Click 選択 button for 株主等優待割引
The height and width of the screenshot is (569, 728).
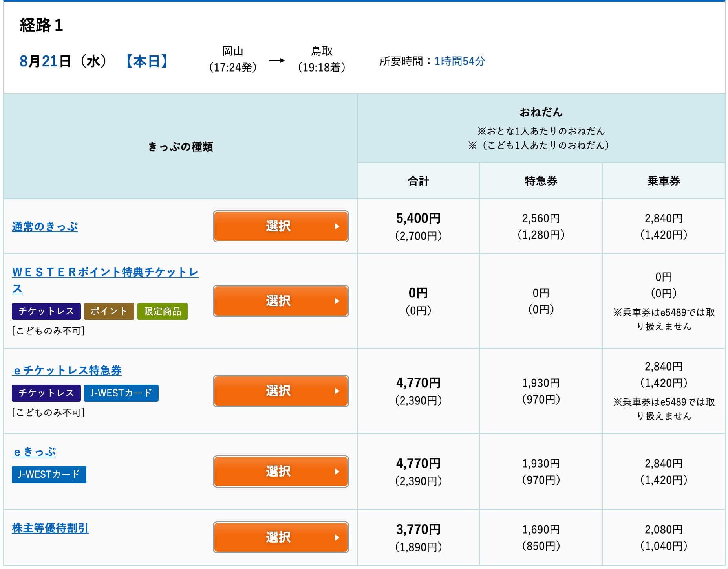281,538
